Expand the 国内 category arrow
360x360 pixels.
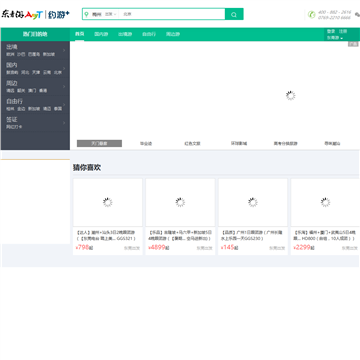pos(64,68)
